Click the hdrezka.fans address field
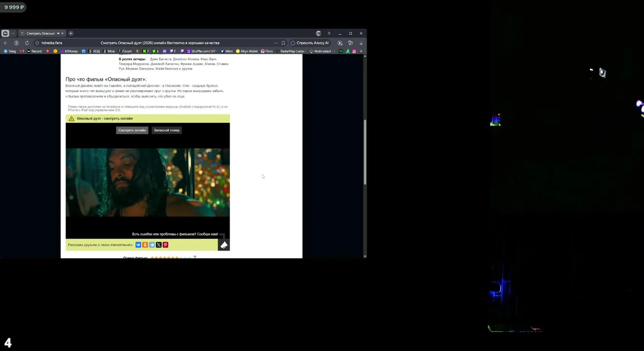 coord(52,43)
